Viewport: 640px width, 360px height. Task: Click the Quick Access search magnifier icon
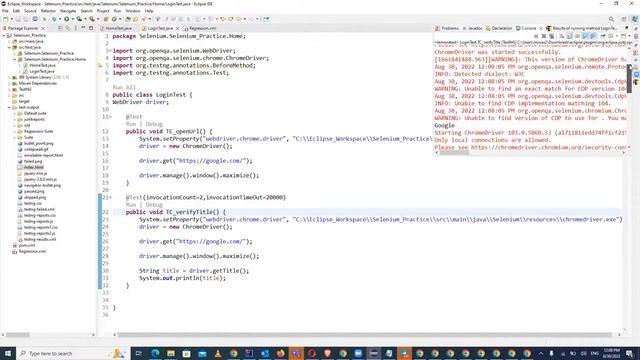611,19
